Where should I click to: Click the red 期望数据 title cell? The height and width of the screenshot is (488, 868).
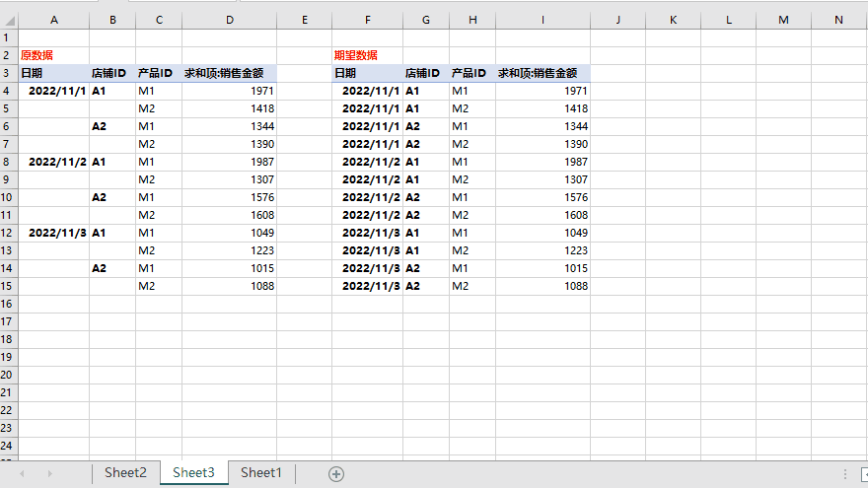368,55
